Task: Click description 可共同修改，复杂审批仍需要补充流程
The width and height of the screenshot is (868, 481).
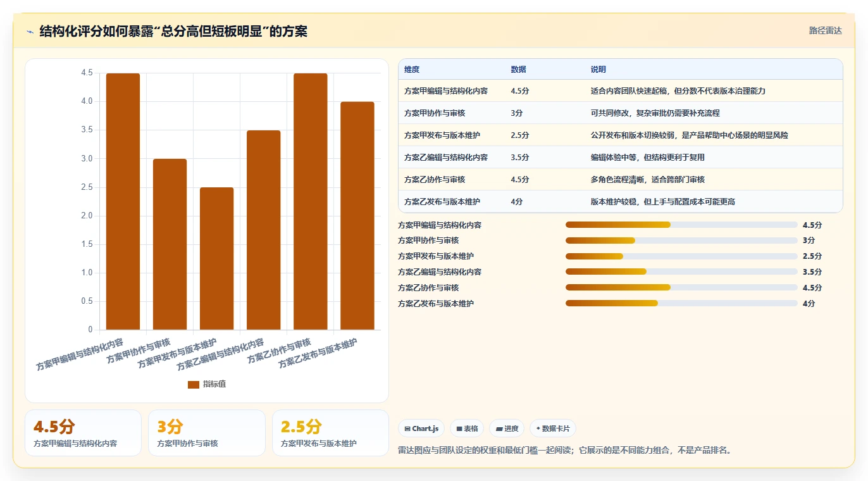Action: coord(655,113)
